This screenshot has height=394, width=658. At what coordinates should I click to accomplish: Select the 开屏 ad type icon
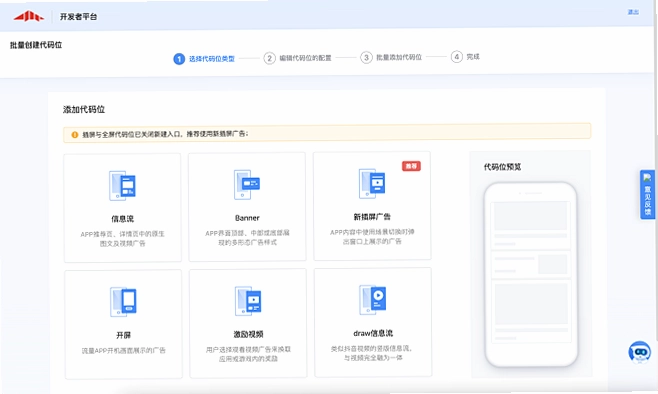tap(123, 302)
